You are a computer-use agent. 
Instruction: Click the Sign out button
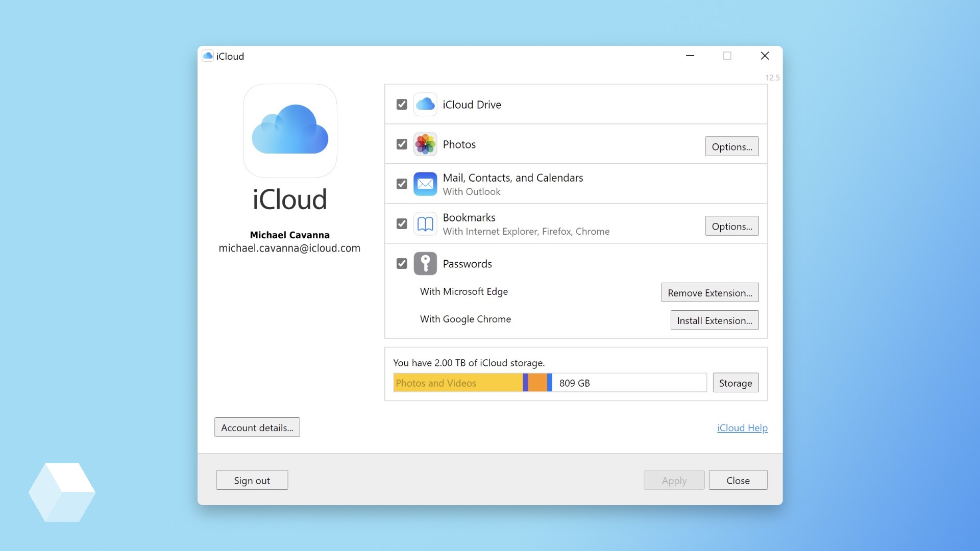coord(252,480)
